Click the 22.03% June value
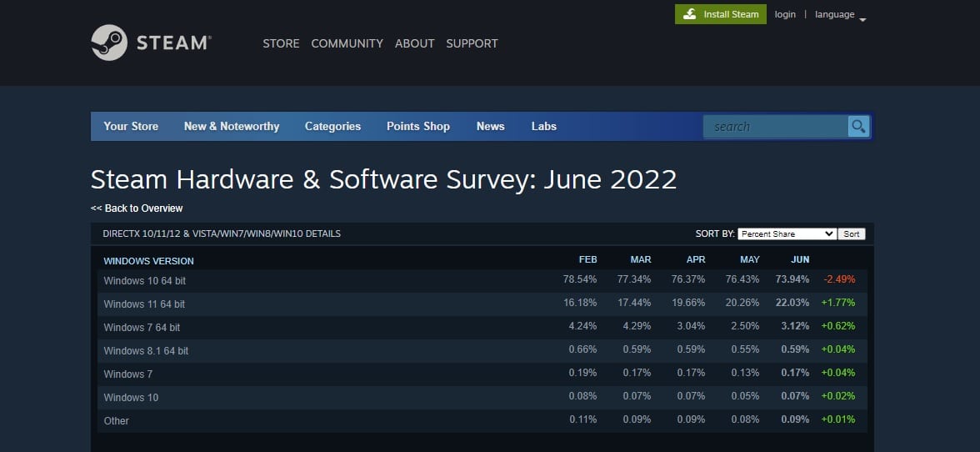 792,303
